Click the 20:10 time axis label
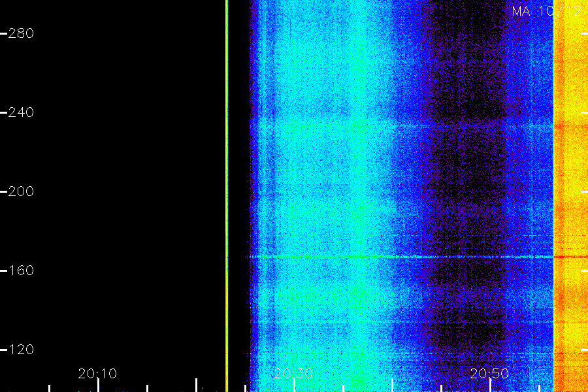Viewport: 588px width, 392px height. [97, 374]
